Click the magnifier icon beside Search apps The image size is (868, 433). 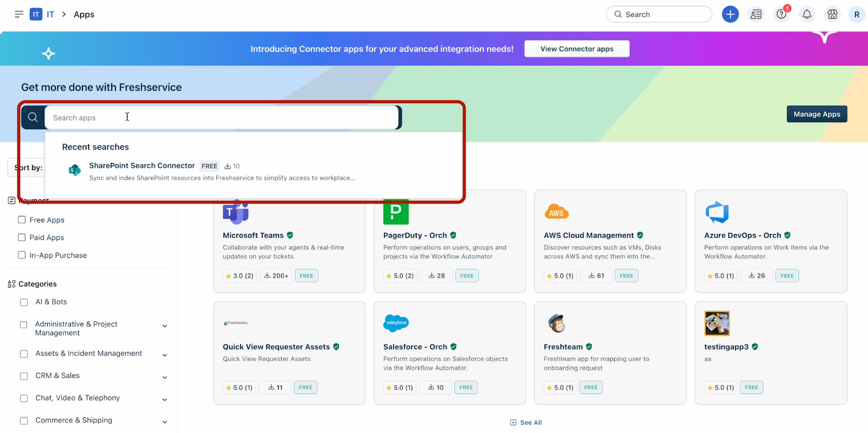(33, 117)
